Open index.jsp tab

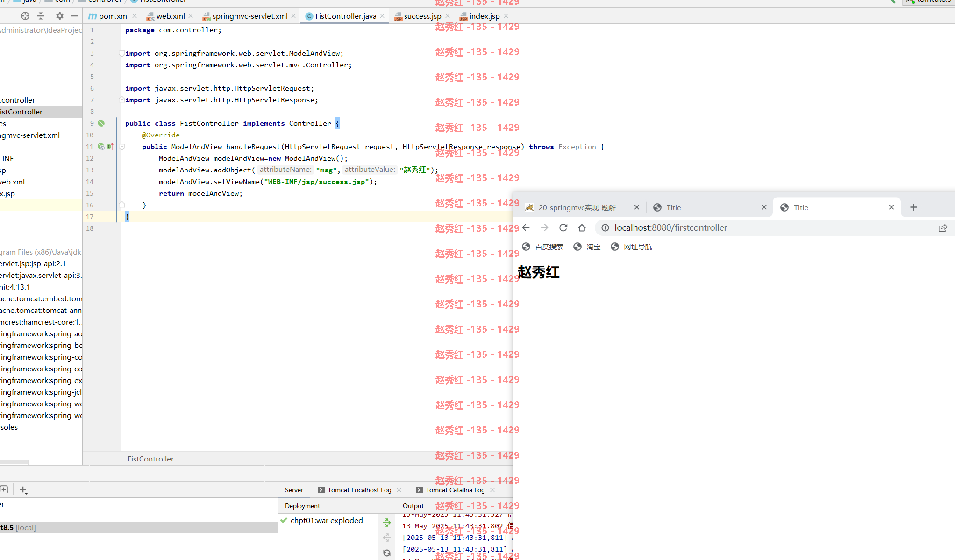(480, 16)
